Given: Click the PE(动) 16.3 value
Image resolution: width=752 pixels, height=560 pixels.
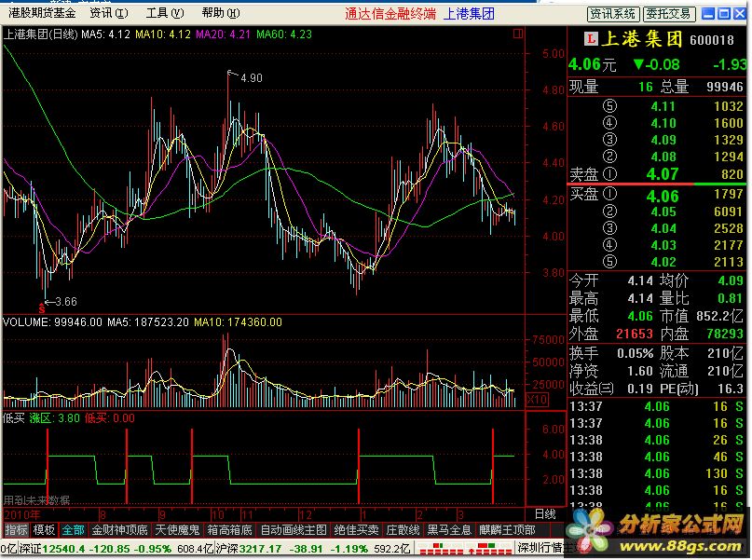Looking at the screenshot, I should 731,389.
